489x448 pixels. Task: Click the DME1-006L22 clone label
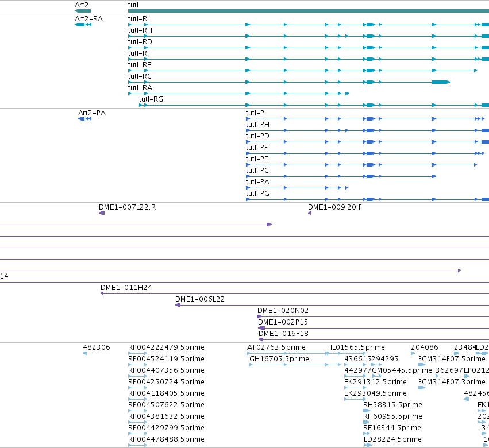click(x=200, y=299)
